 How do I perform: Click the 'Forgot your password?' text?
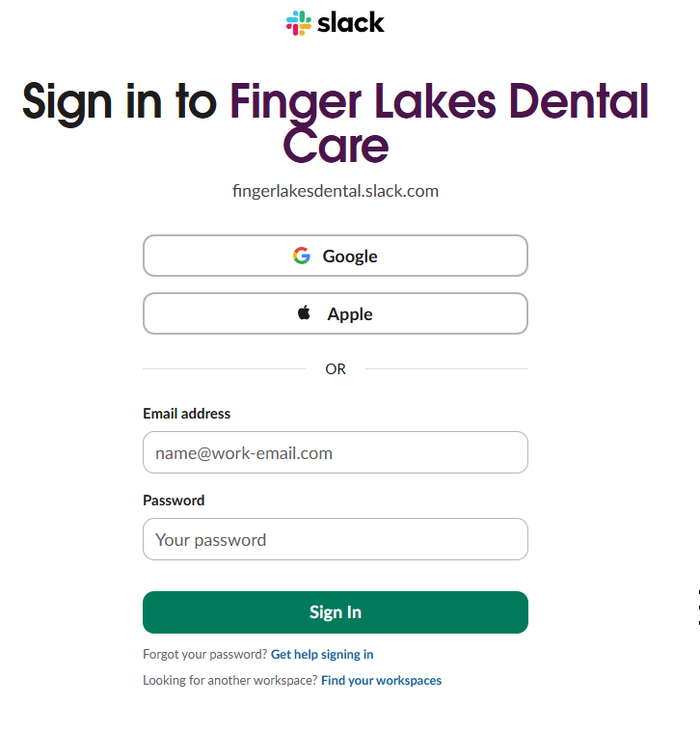204,654
